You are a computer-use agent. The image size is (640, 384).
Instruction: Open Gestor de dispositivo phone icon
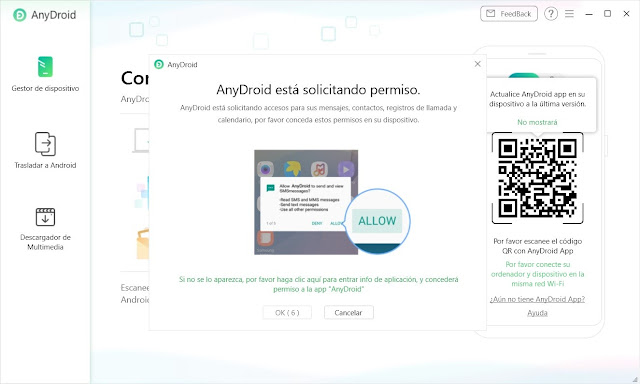(x=45, y=67)
